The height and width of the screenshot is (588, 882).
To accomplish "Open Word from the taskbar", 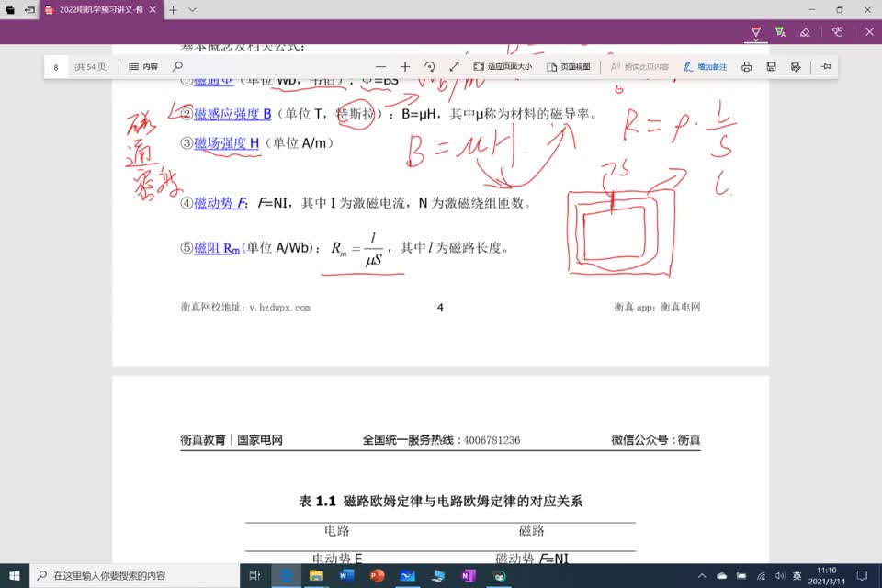I will pyautogui.click(x=346, y=576).
